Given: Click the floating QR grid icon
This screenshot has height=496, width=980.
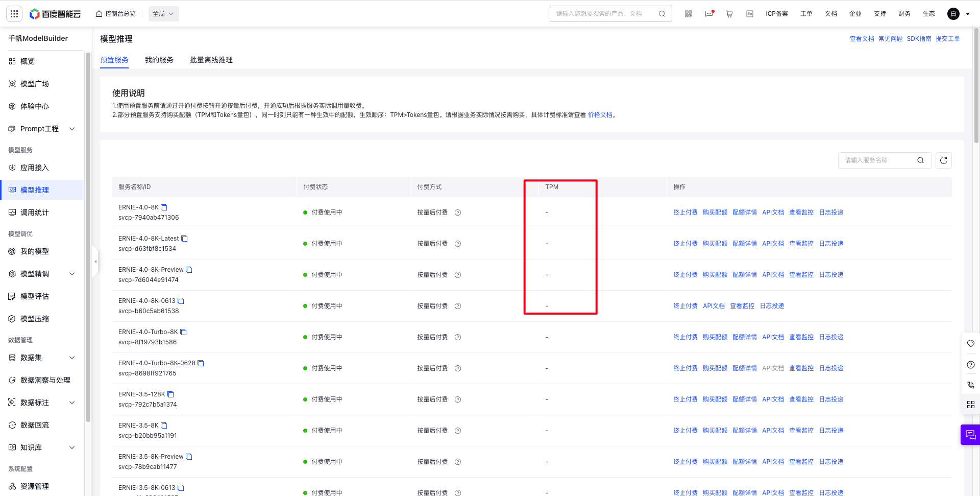Looking at the screenshot, I should [x=971, y=405].
